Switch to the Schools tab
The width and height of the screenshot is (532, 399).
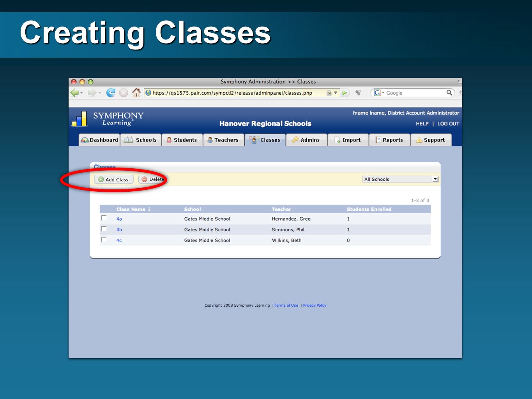[141, 140]
